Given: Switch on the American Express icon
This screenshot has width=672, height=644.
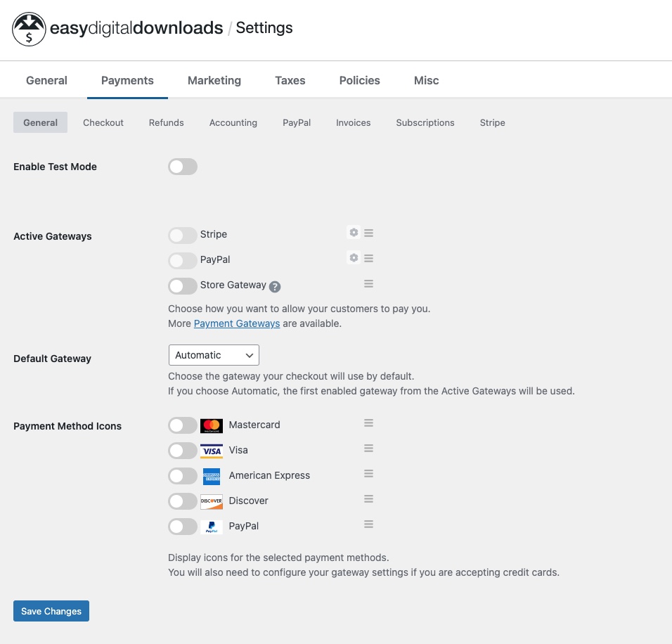Looking at the screenshot, I should 183,477.
